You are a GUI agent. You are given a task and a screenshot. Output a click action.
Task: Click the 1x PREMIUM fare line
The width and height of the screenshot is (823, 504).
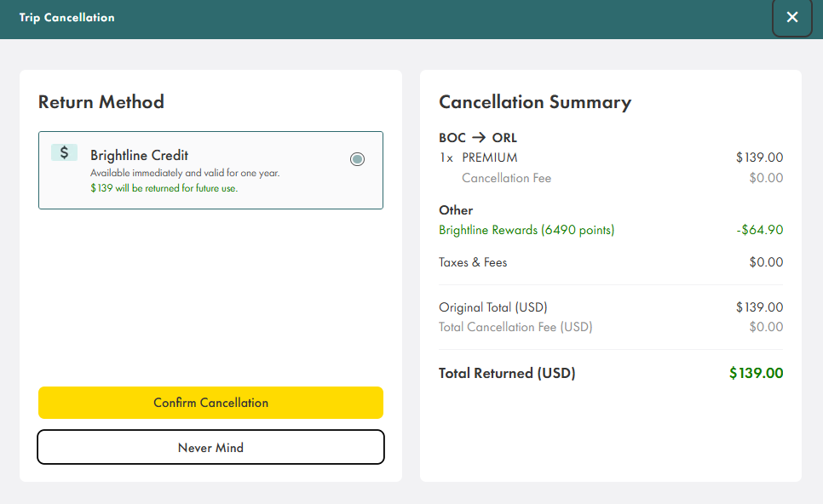point(479,157)
